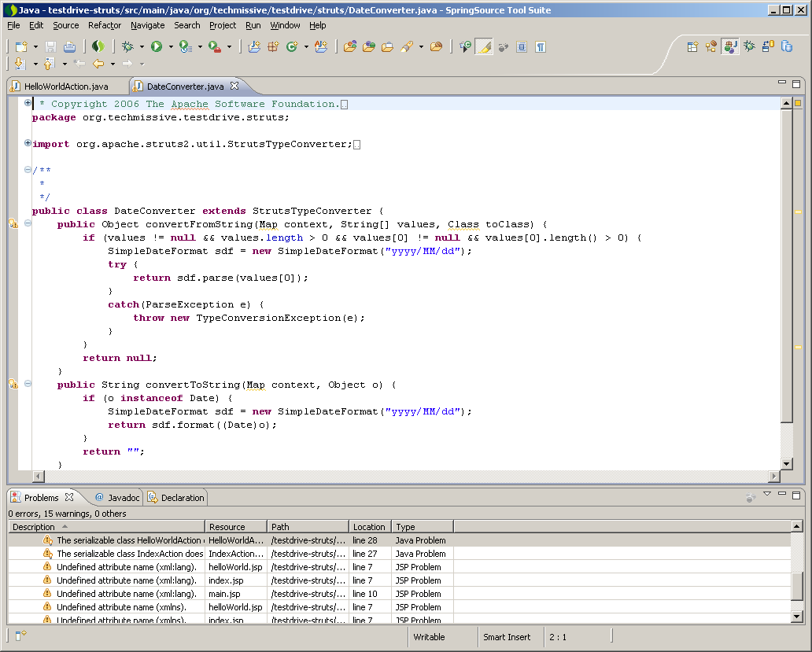Sort Problems by Resource column header
Viewport: 812px width, 652px height.
(236, 527)
